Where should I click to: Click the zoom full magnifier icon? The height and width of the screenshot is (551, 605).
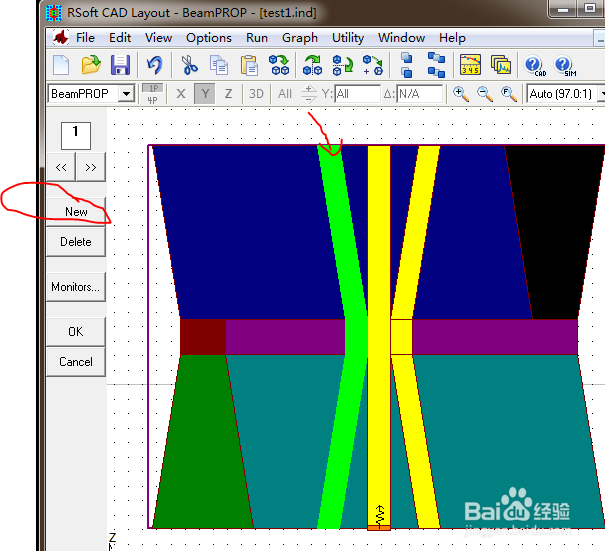pyautogui.click(x=509, y=94)
